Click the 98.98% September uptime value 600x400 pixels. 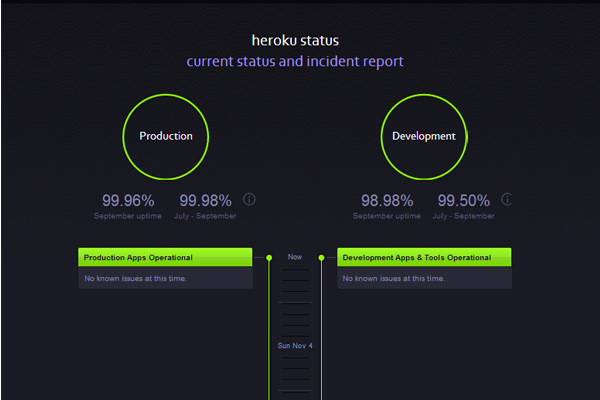pos(387,201)
